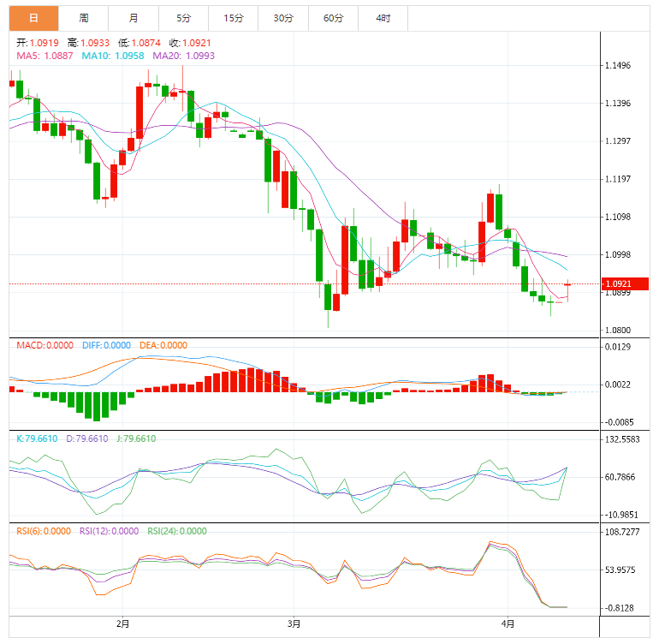Viewport: 659px width, 644px height.
Task: Click the 132.5583 KDJ axis label
Action: (x=622, y=439)
